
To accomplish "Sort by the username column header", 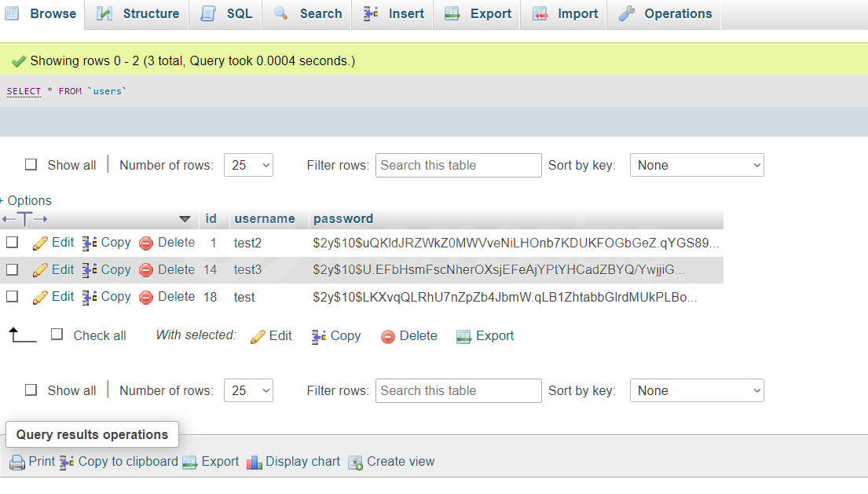I will [265, 218].
